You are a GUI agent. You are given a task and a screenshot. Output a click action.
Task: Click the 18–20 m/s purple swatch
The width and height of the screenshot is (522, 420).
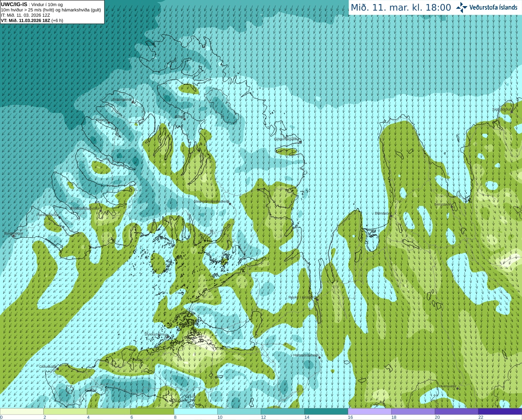413,411
